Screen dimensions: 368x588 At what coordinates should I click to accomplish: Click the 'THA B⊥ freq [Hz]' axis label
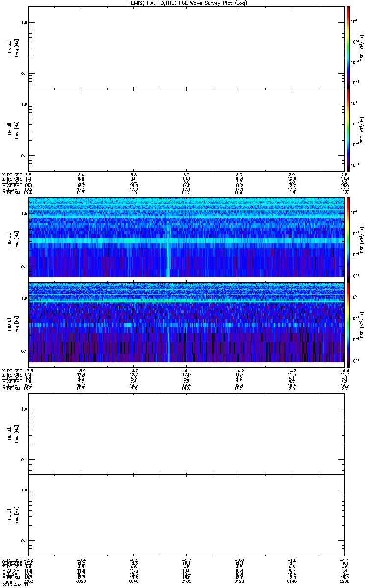tap(13, 48)
